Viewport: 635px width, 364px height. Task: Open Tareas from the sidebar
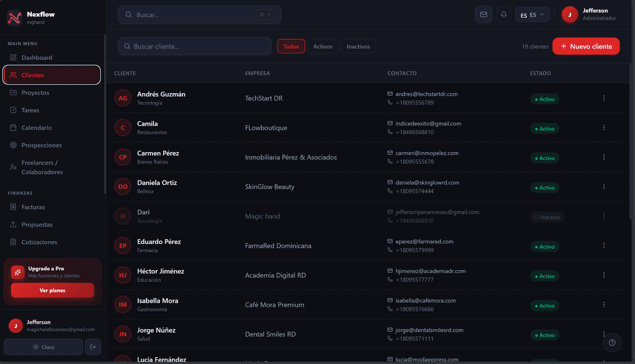(x=52, y=110)
